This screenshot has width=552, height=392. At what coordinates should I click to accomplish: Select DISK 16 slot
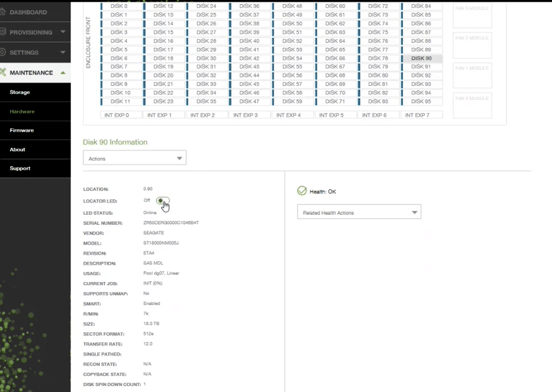164,41
